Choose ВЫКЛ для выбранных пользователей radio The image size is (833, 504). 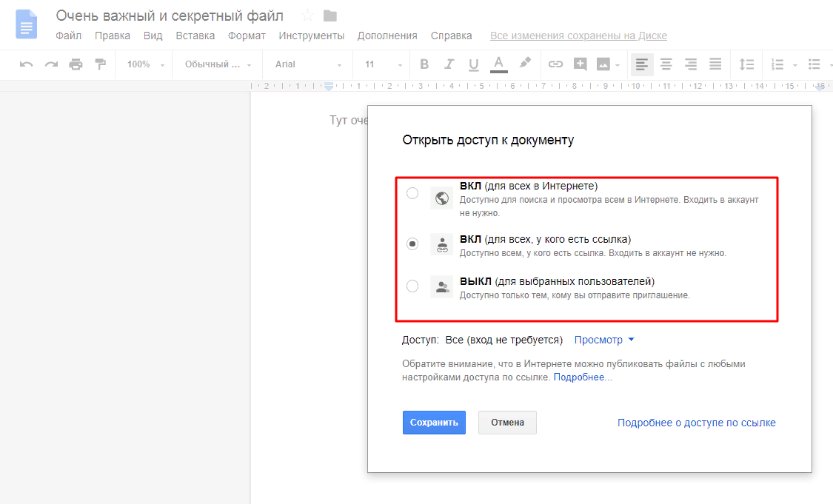coord(412,286)
